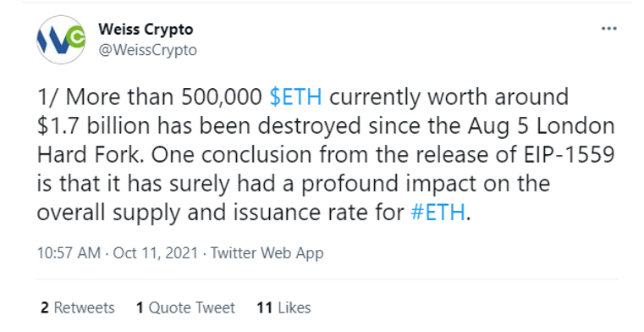Open the Twitter Web App source link
644x332 pixels.
point(267,252)
